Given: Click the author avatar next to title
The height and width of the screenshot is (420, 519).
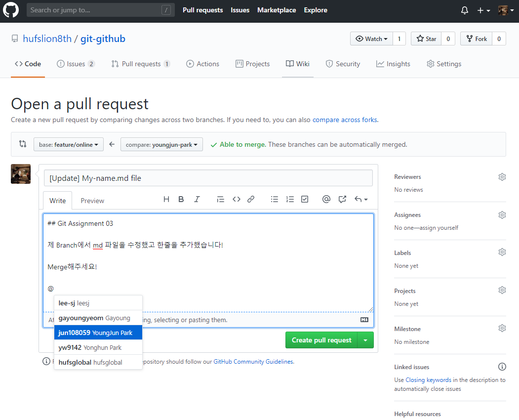Looking at the screenshot, I should pyautogui.click(x=21, y=174).
